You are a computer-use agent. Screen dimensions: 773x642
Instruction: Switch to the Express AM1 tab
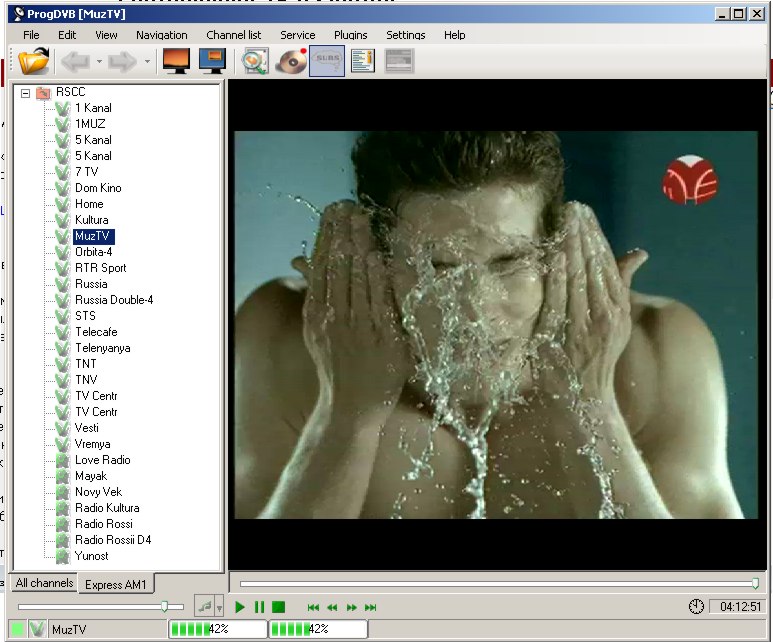click(115, 584)
